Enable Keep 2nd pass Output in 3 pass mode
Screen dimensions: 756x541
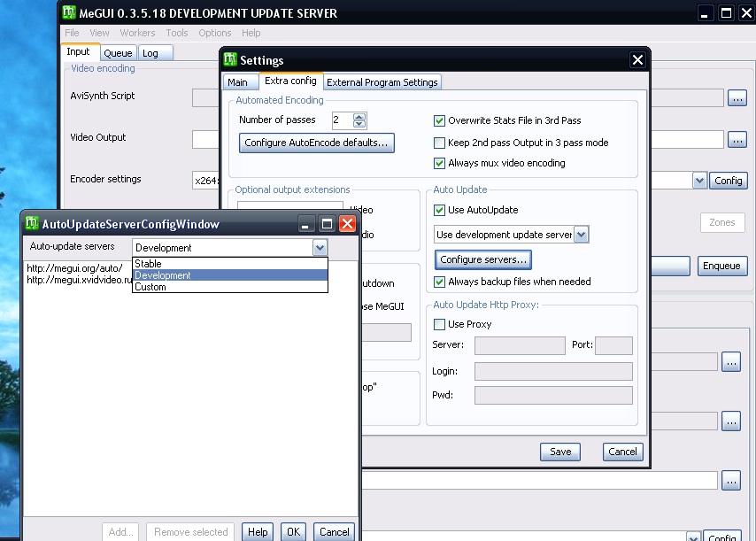439,143
